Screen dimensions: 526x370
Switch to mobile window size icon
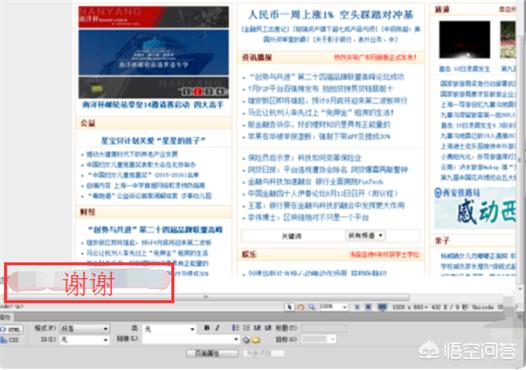[357, 307]
